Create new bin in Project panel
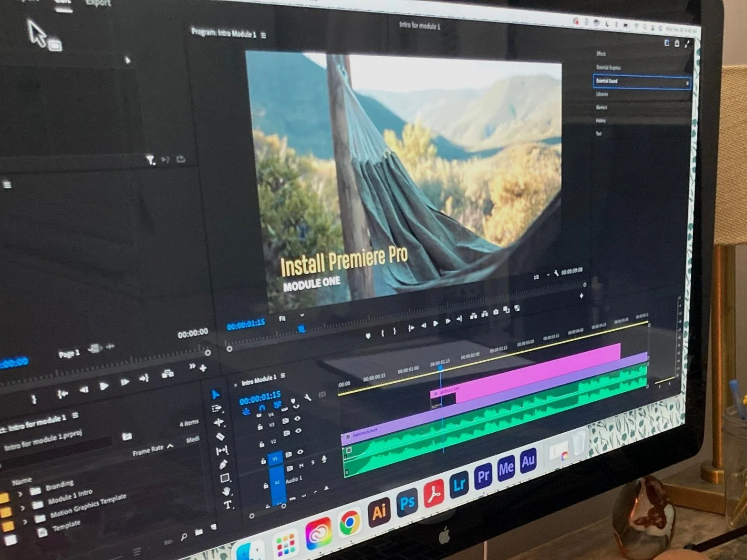Screen dimensions: 747x560 (199, 532)
